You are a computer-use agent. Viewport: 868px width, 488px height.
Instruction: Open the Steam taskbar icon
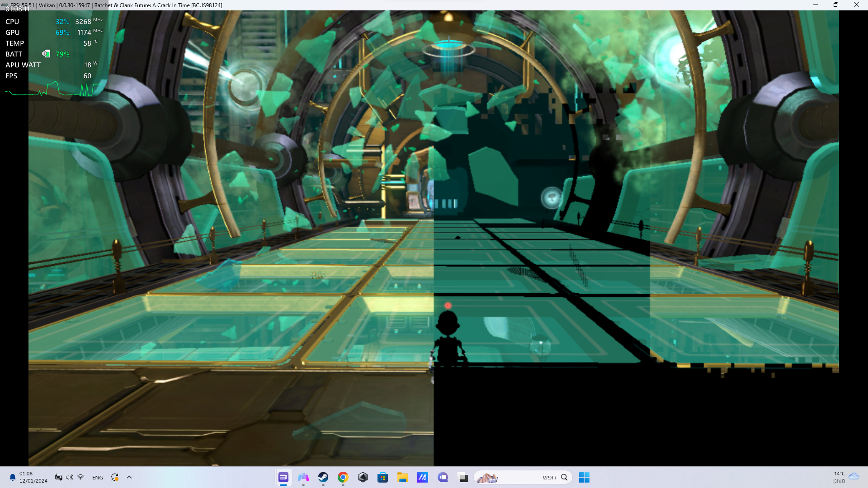click(x=323, y=477)
